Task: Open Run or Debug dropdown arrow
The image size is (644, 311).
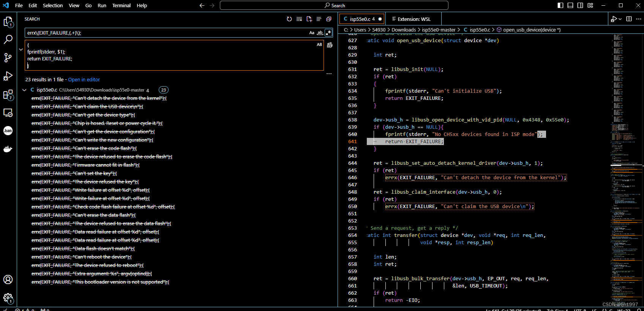Action: (620, 19)
